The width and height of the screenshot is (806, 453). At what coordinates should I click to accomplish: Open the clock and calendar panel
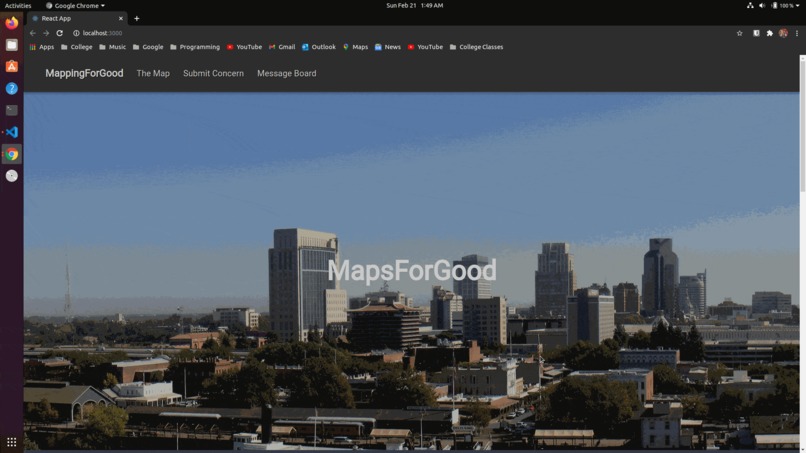415,6
